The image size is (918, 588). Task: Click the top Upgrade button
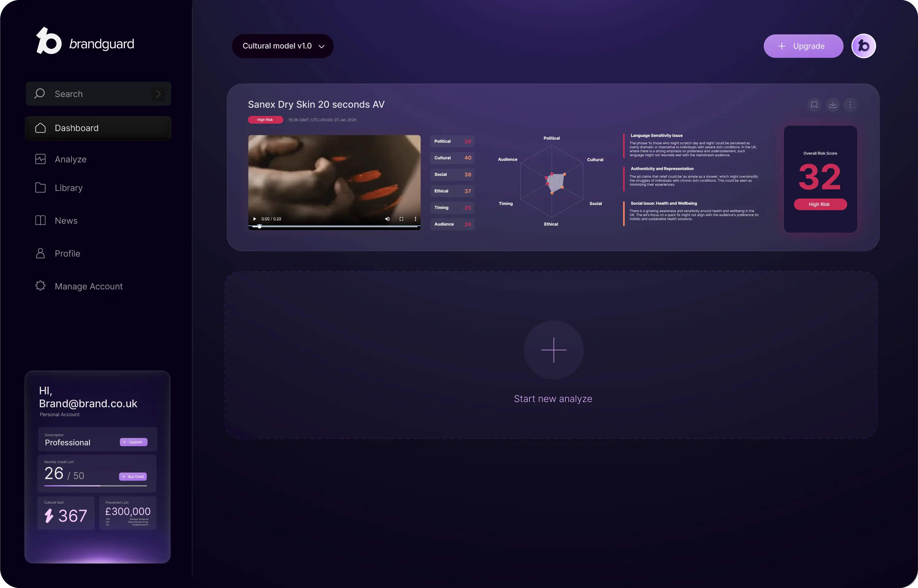pos(803,46)
